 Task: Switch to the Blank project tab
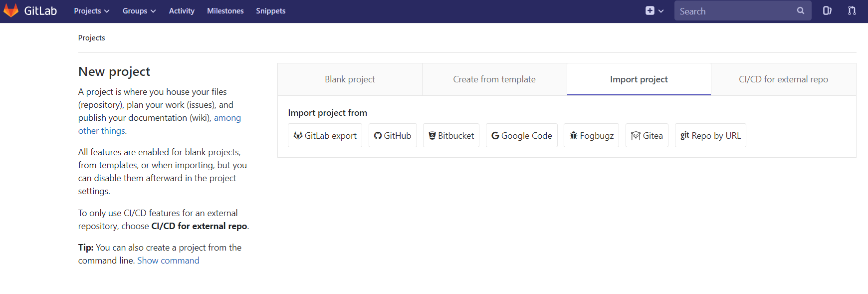[350, 79]
